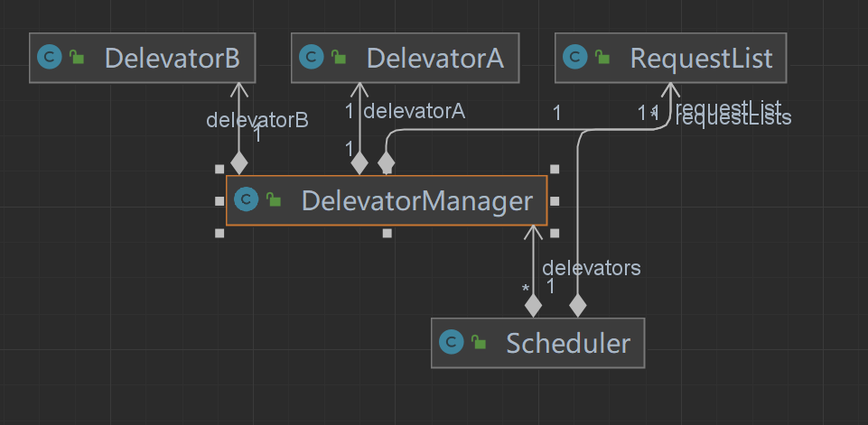Click DelevatorManager's bottom-right resize handle
The width and height of the screenshot is (868, 425).
555,233
